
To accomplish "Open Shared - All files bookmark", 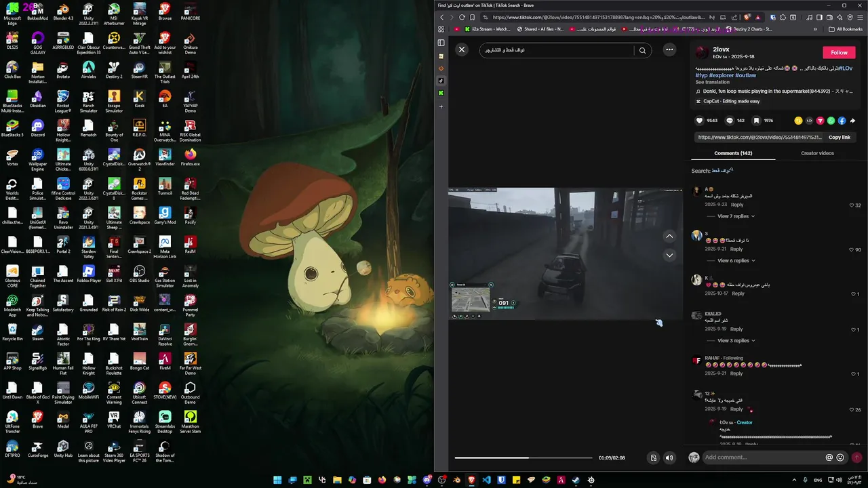I will [540, 29].
